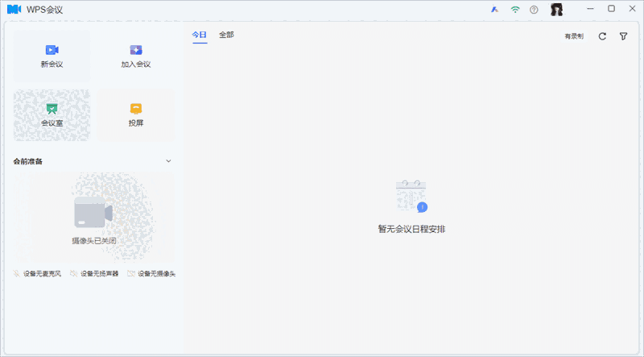Open the user avatar profile menu
The width and height of the screenshot is (644, 357).
pos(556,9)
